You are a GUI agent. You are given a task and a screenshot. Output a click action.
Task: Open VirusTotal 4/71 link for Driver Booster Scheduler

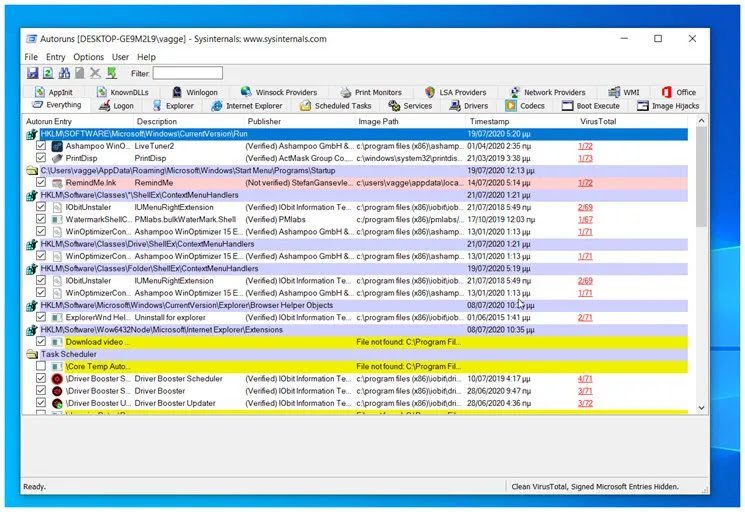point(585,379)
